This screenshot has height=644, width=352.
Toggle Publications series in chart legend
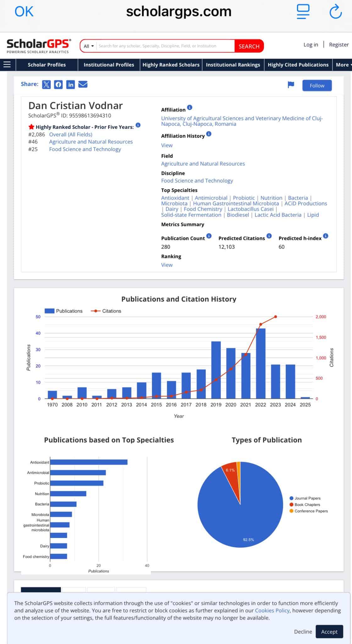click(x=64, y=311)
